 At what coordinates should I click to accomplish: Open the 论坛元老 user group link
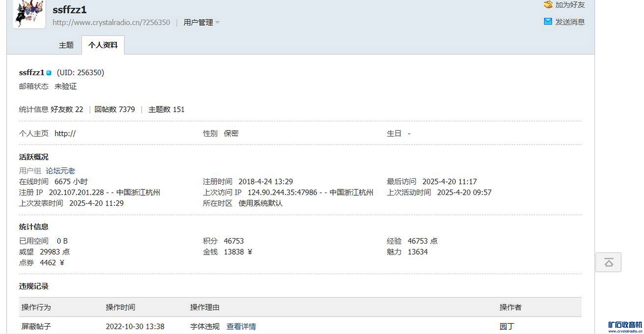click(x=60, y=171)
